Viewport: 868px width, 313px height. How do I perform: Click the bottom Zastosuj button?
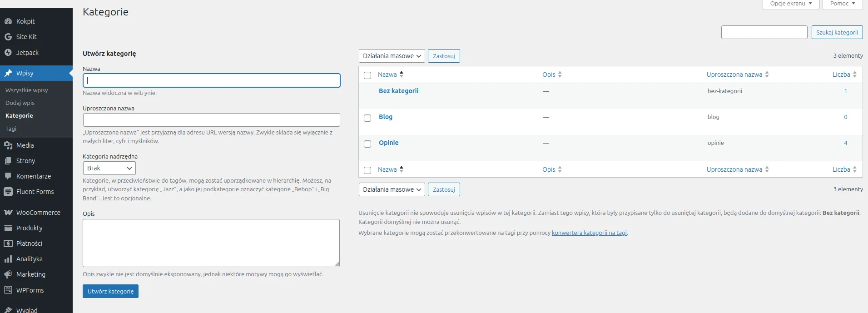coord(444,189)
